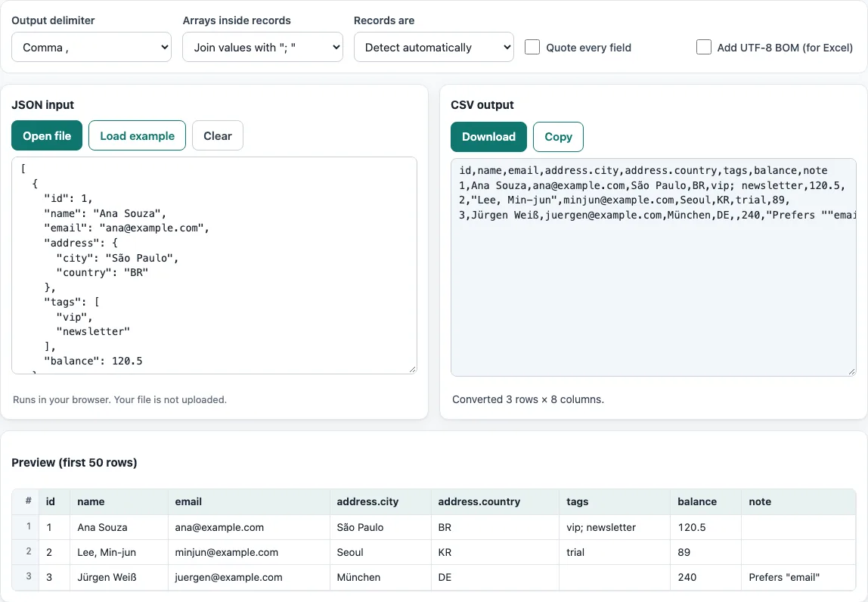868x602 pixels.
Task: Select the minjun@example.com email cell
Action: click(x=249, y=552)
